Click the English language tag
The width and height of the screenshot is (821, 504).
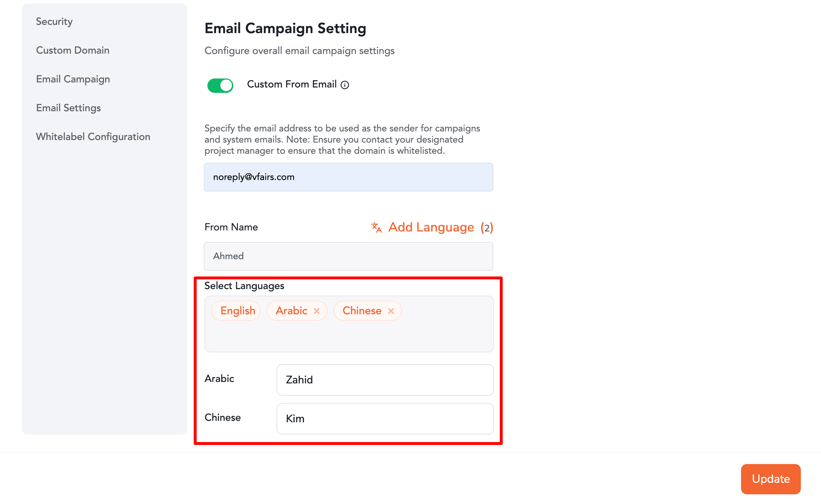238,311
